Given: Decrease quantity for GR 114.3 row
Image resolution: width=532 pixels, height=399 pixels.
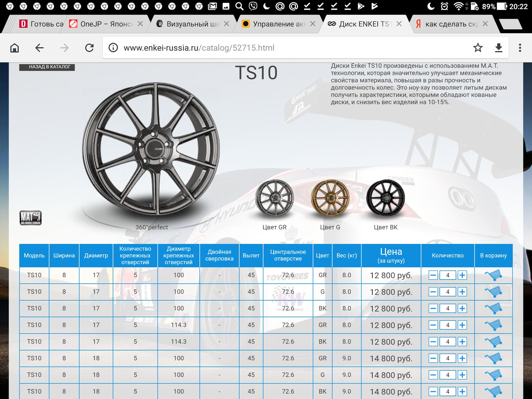Looking at the screenshot, I should tap(433, 325).
